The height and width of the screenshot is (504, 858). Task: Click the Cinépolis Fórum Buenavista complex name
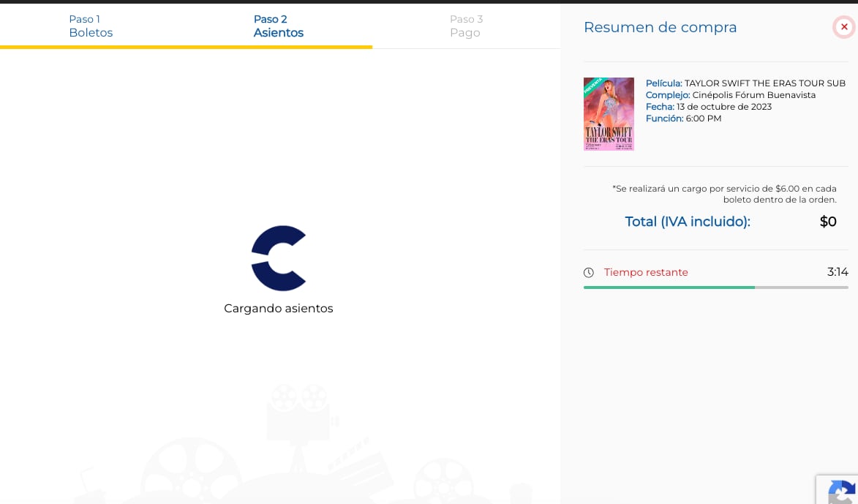click(x=753, y=95)
